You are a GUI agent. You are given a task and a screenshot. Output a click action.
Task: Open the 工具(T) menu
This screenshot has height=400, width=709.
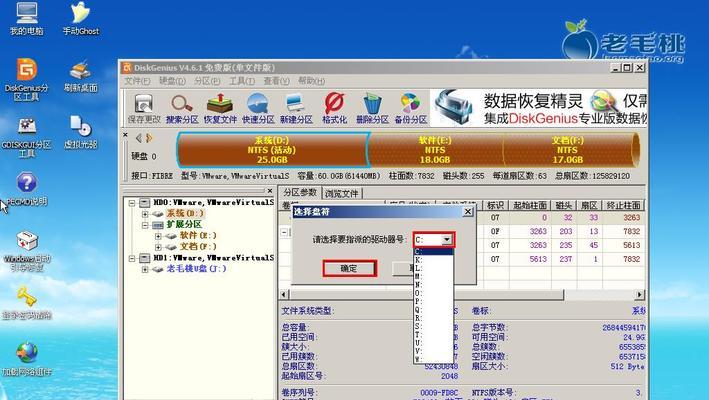241,81
